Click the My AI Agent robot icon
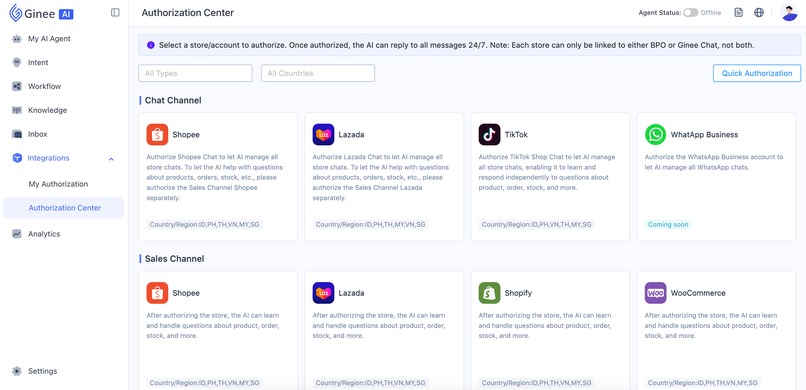806x390 pixels. pos(16,39)
